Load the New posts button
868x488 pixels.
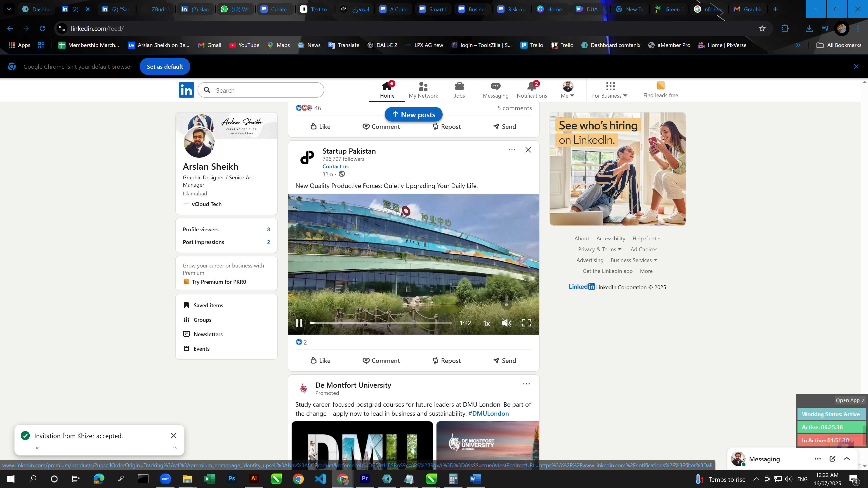coord(413,115)
